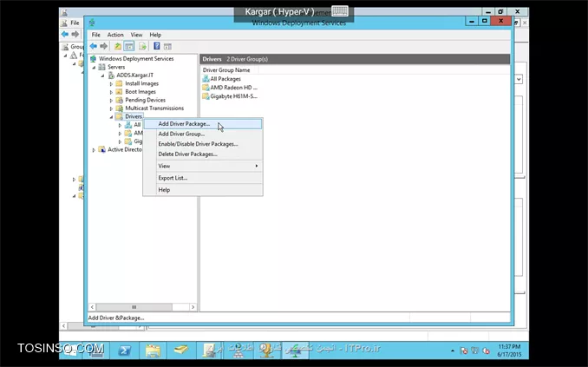Click the Drivers folder icon in tree
Screen dimensions: 588x367
pyautogui.click(x=120, y=116)
